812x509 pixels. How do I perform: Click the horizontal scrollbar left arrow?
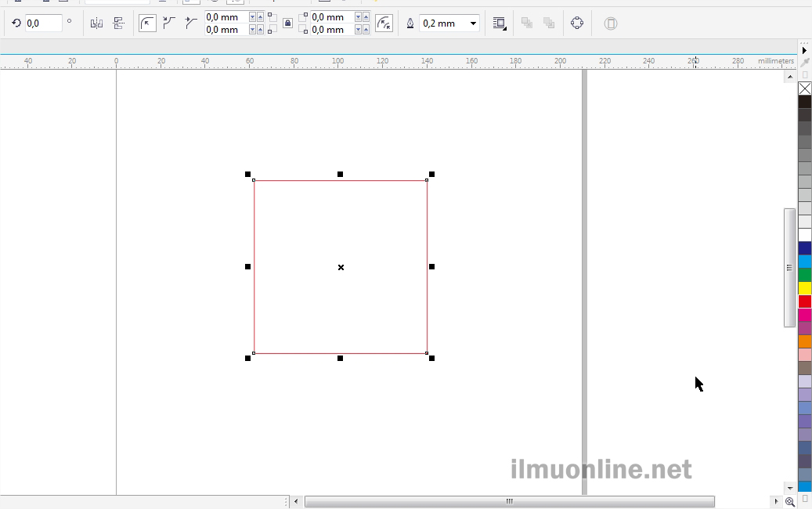(296, 501)
